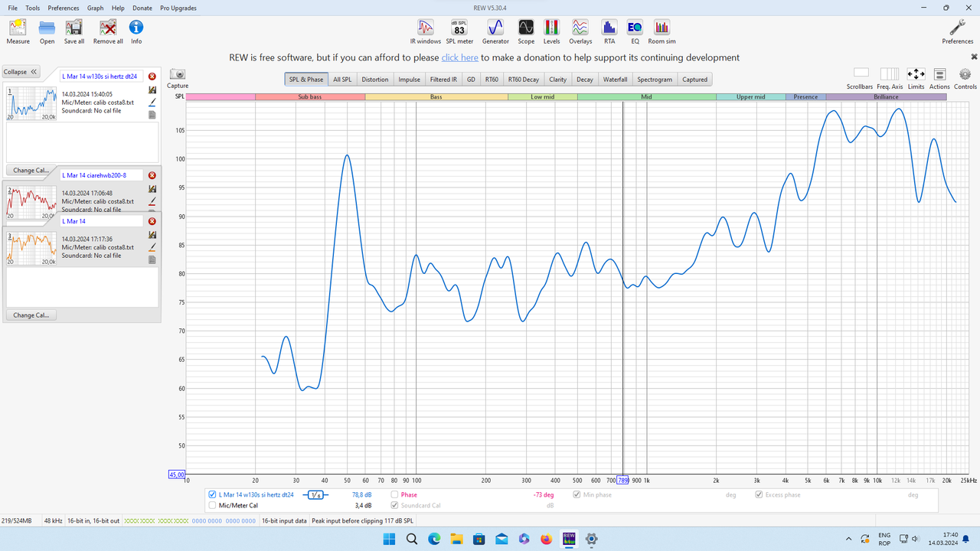Collapse the measurements panel
The height and width of the screenshot is (551, 980).
pyautogui.click(x=21, y=72)
